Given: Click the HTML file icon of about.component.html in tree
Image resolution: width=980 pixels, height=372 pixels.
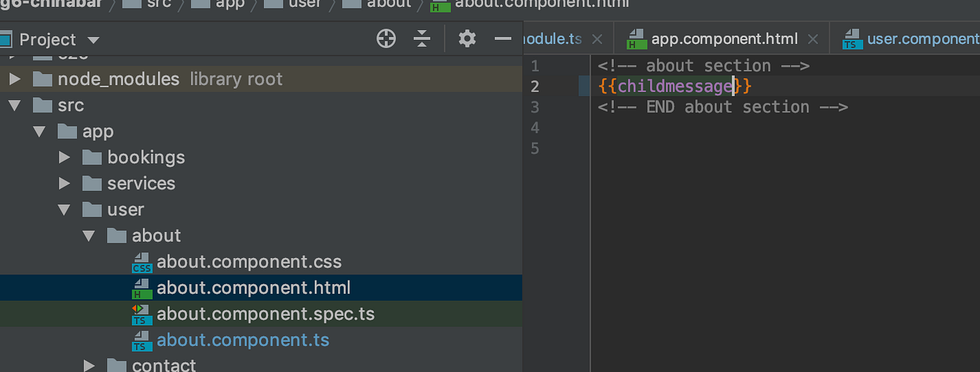Looking at the screenshot, I should pyautogui.click(x=142, y=289).
